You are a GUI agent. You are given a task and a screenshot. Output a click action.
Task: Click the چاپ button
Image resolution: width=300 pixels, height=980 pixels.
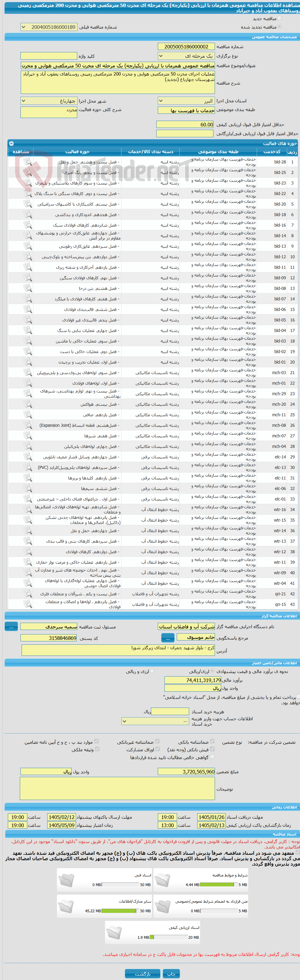171,974
